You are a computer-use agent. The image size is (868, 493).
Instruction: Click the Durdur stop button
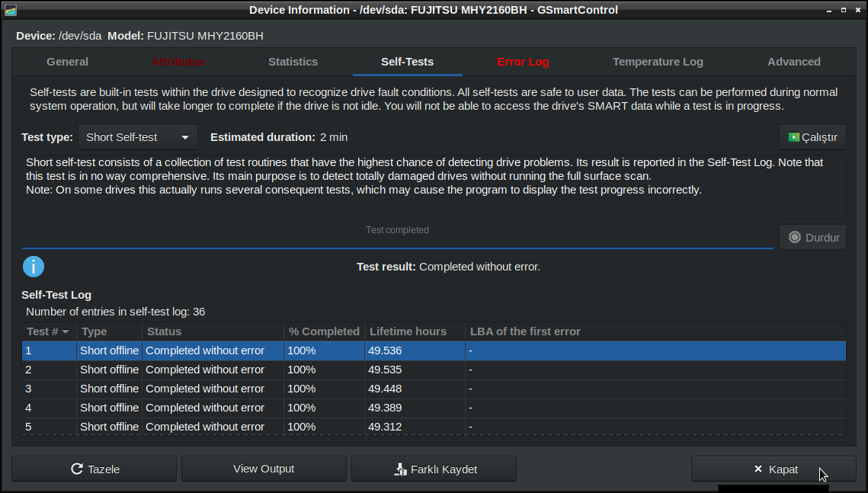(x=812, y=238)
